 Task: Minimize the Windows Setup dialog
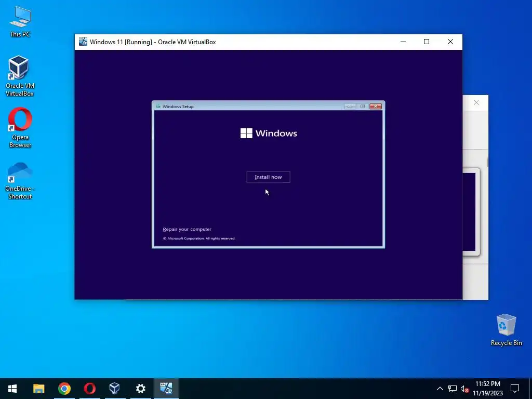(350, 106)
